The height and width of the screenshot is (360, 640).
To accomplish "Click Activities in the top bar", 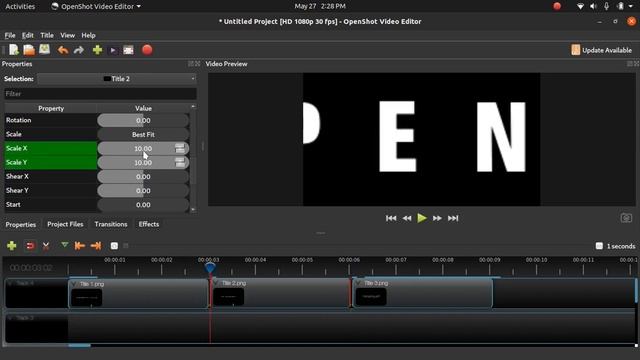I will pyautogui.click(x=20, y=7).
